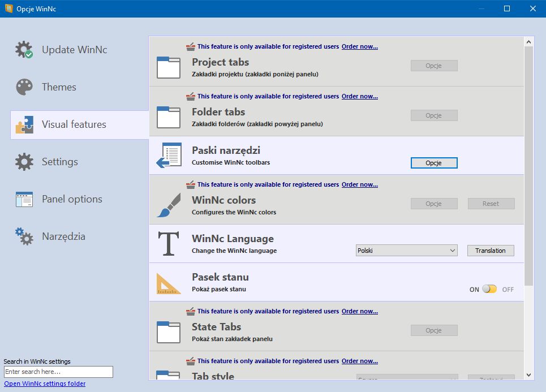Image resolution: width=546 pixels, height=392 pixels.
Task: Select the Visual features section
Action: (80, 124)
